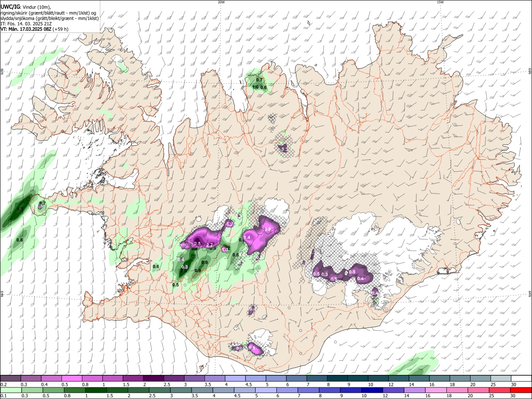Screen dimensions: 532x399
Task: Click the '2.5' value in the purple snow area
Action: pyautogui.click(x=197, y=244)
